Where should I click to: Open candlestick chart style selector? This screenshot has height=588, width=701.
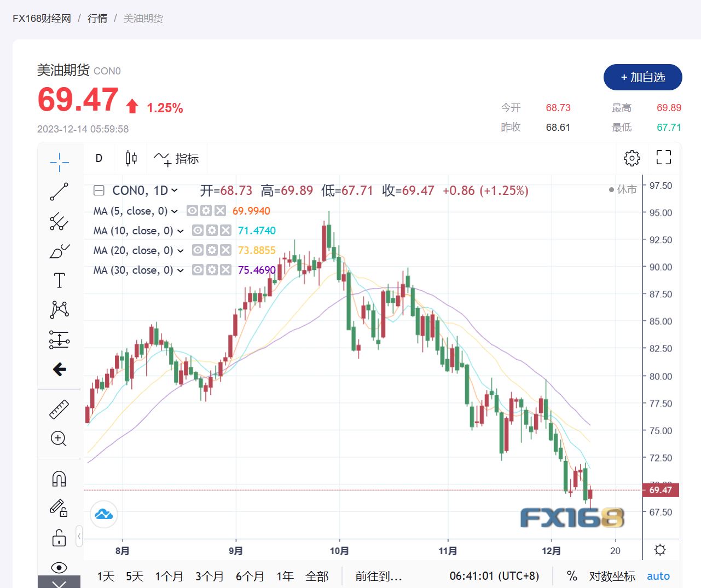click(131, 158)
